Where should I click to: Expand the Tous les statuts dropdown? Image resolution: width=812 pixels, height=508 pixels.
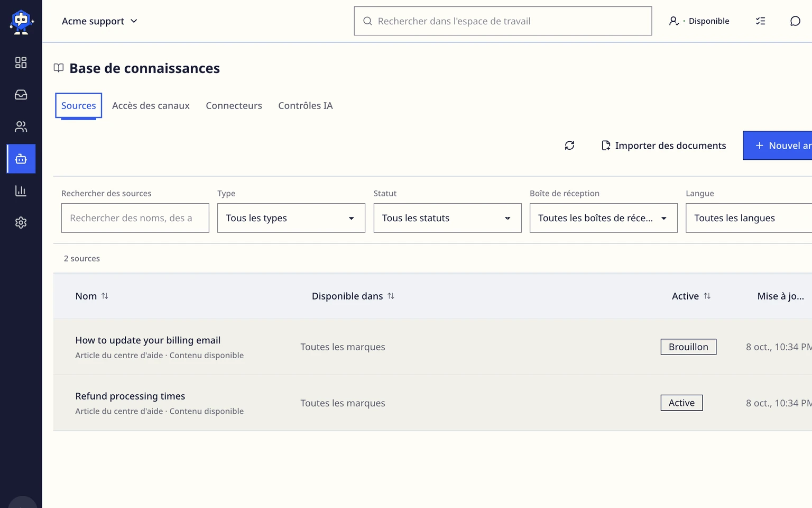pyautogui.click(x=448, y=218)
